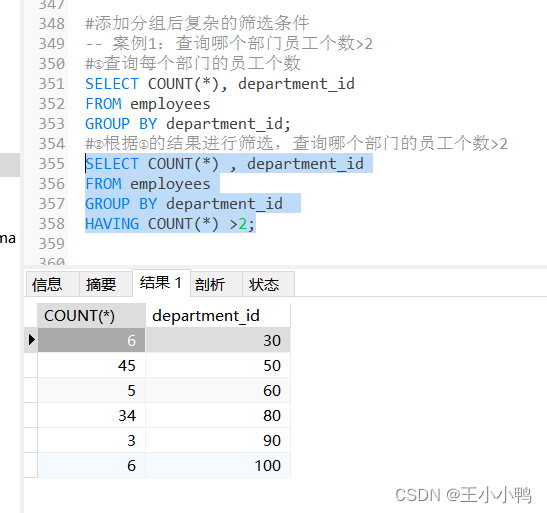Click the department_id column header
Viewport: 547px width, 513px height.
pyautogui.click(x=218, y=316)
